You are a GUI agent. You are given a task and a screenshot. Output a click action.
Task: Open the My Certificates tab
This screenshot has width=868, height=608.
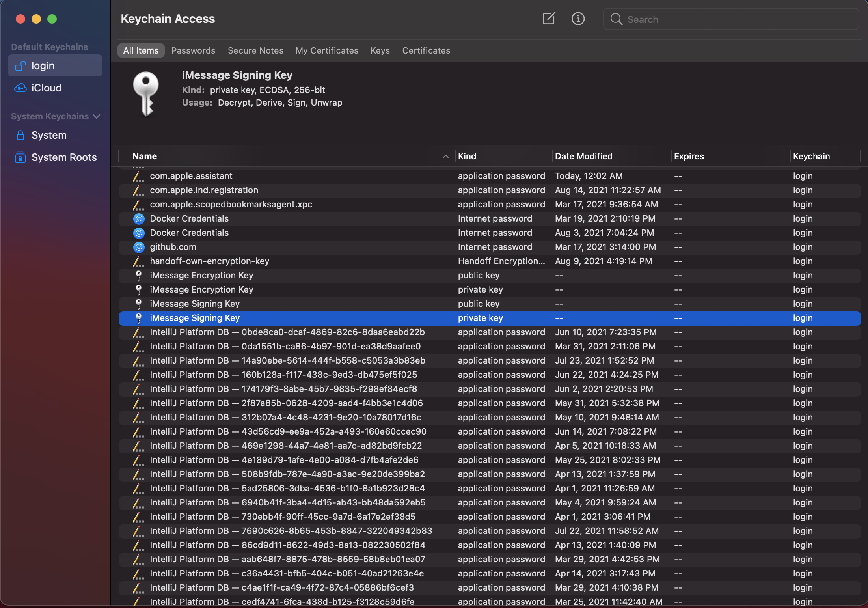[x=327, y=50]
